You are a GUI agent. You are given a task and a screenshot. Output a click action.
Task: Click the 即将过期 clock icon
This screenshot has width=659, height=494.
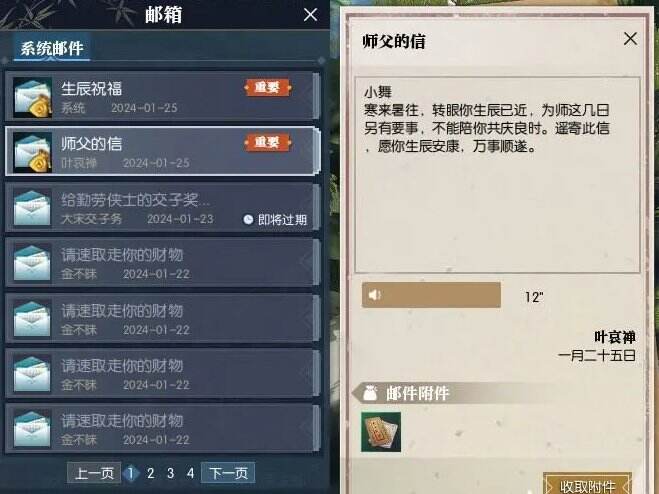(x=248, y=219)
